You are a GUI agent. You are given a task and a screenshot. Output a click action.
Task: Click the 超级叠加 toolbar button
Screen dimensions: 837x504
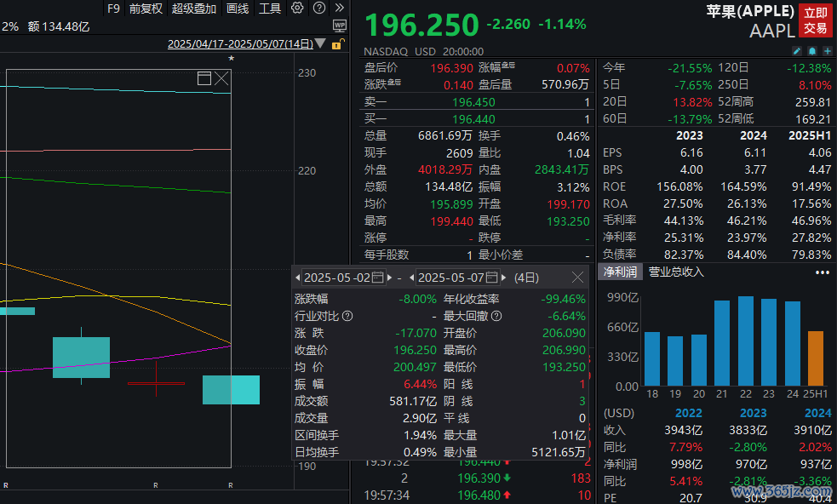[x=194, y=9]
